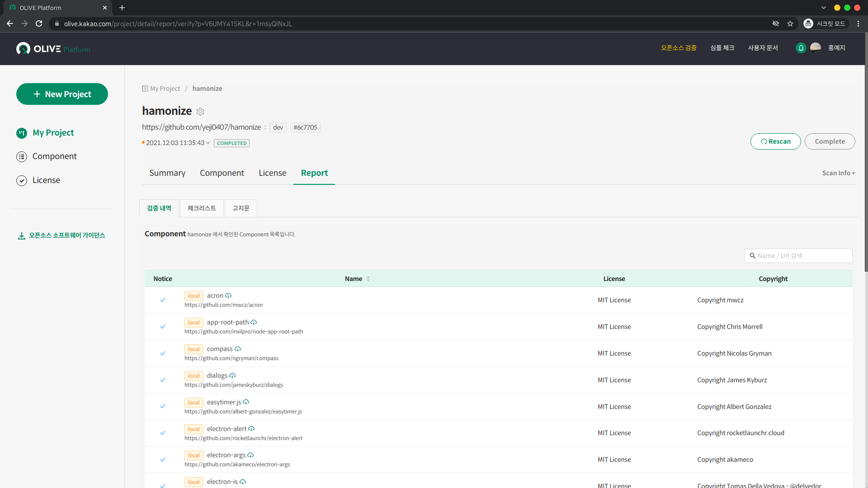
Task: Toggle the notice checkmark for acron
Action: point(163,300)
